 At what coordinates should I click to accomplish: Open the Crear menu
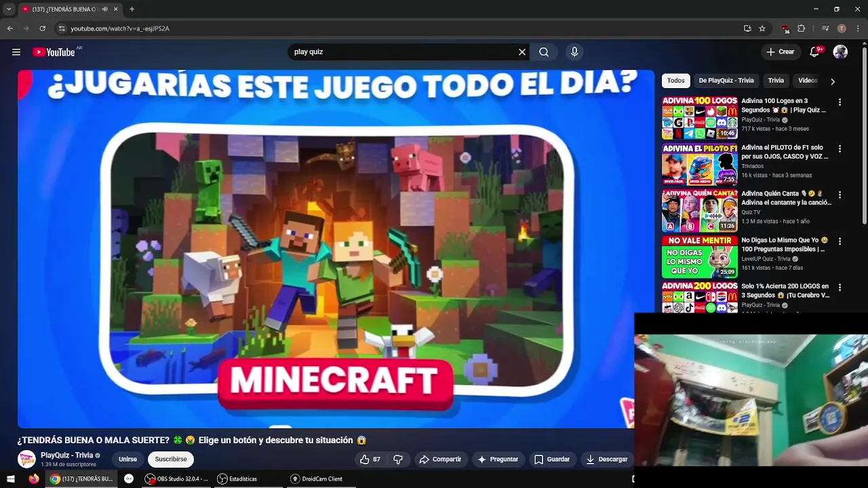(x=780, y=52)
